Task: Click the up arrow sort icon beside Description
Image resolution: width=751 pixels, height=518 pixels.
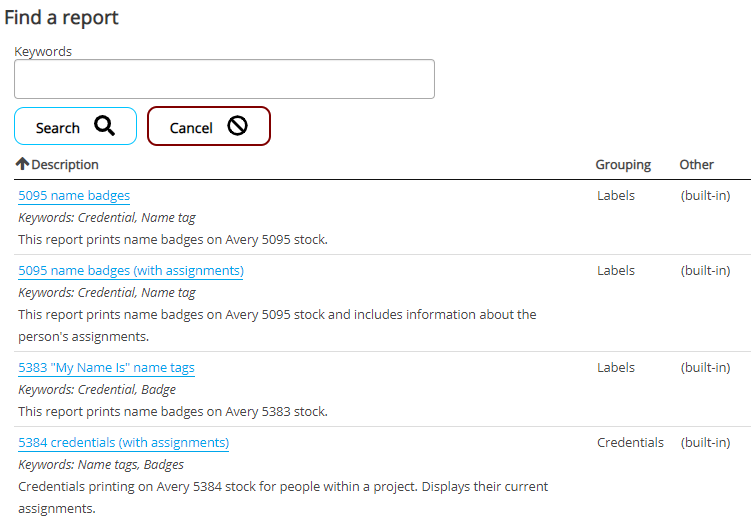Action: (22, 164)
